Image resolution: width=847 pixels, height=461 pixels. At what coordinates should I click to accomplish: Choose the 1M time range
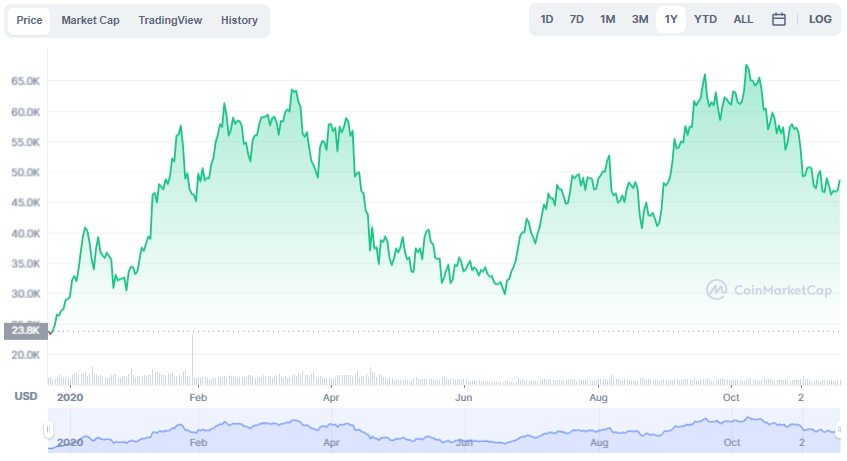[608, 19]
